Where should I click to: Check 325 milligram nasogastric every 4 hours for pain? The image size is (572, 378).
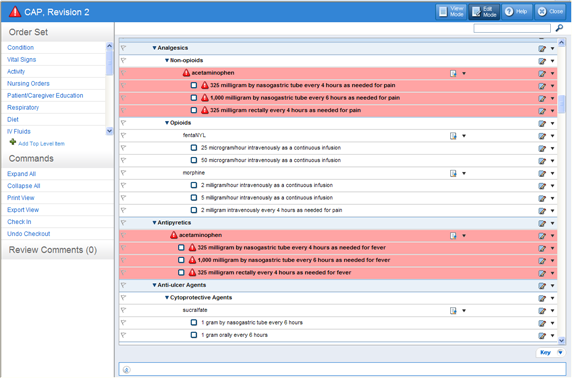tap(194, 85)
